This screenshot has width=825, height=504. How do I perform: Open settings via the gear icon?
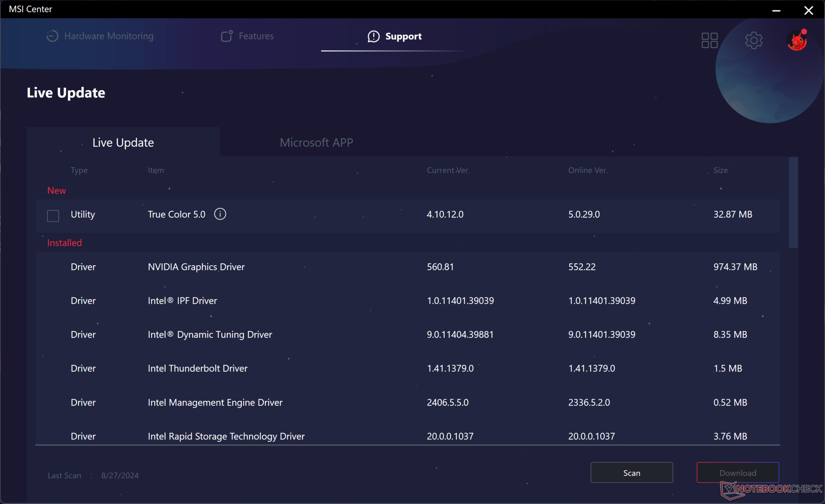tap(754, 40)
